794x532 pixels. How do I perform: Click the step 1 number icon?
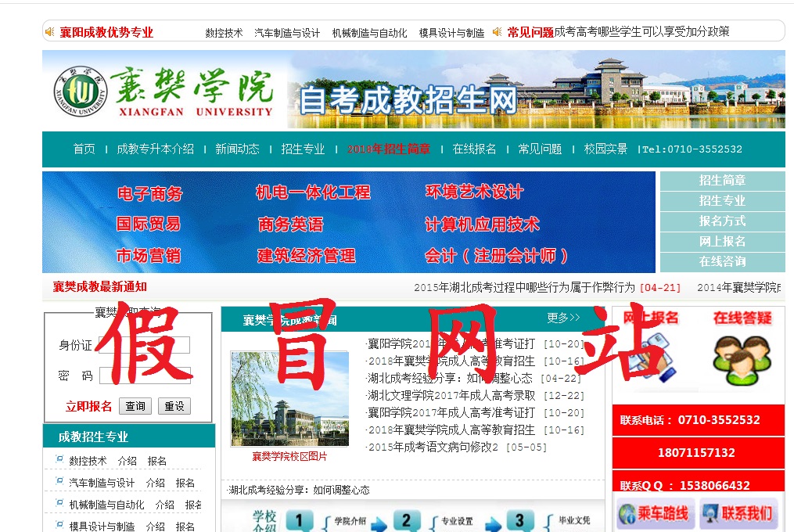coord(298,520)
